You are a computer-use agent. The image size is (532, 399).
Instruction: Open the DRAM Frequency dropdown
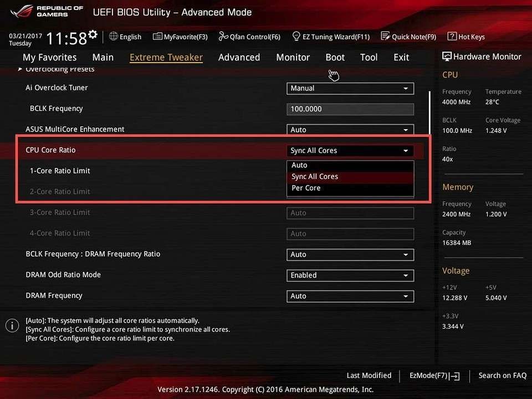pos(350,296)
